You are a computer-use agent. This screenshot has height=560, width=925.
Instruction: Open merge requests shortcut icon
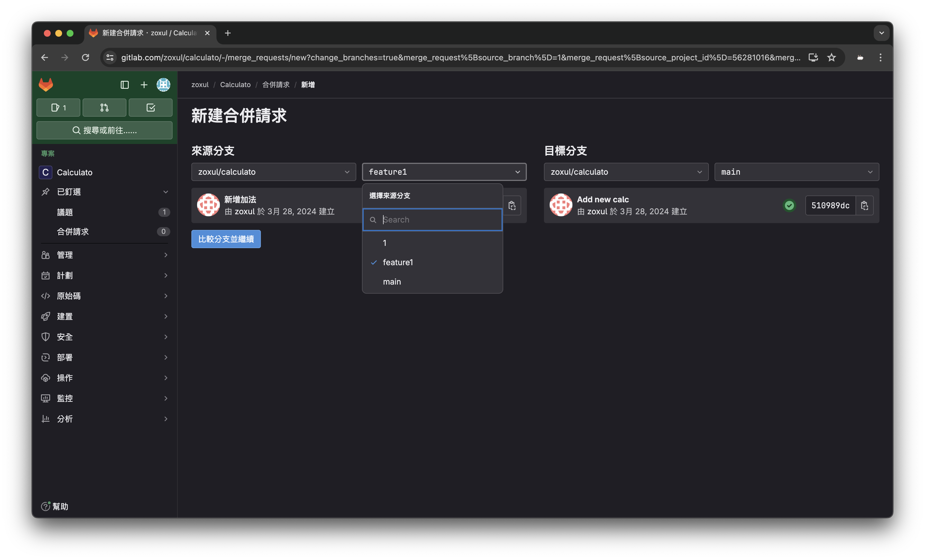(x=104, y=108)
